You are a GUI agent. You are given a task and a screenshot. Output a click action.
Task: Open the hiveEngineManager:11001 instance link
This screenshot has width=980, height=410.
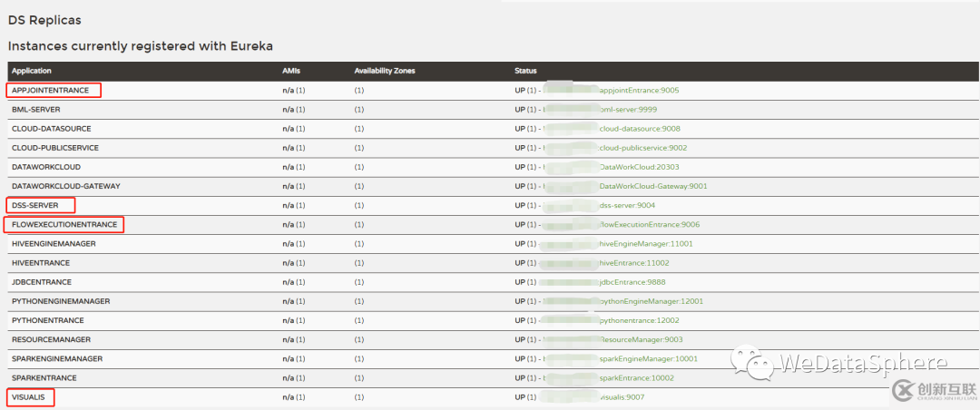[646, 243]
